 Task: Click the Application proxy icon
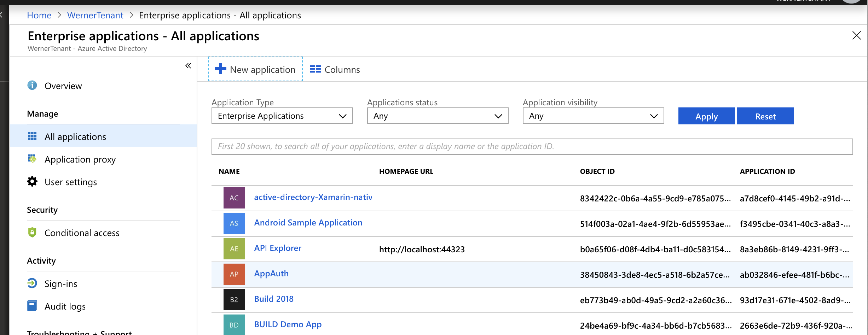pyautogui.click(x=32, y=159)
